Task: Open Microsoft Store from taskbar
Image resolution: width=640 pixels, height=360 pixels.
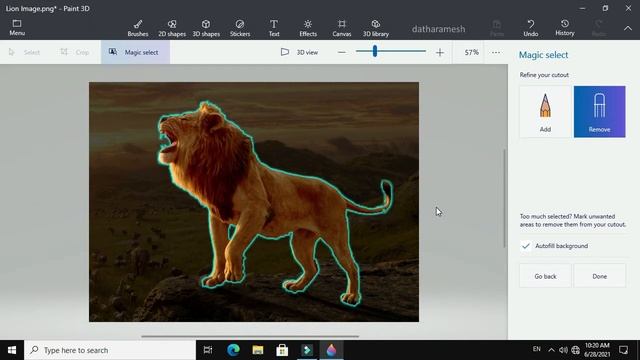Action: pyautogui.click(x=282, y=350)
